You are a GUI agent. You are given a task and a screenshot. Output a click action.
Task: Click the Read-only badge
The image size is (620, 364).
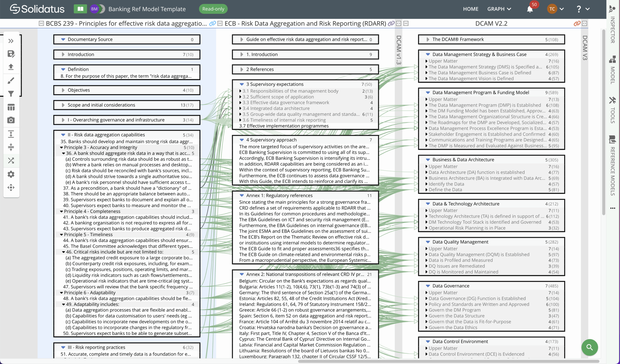(213, 9)
